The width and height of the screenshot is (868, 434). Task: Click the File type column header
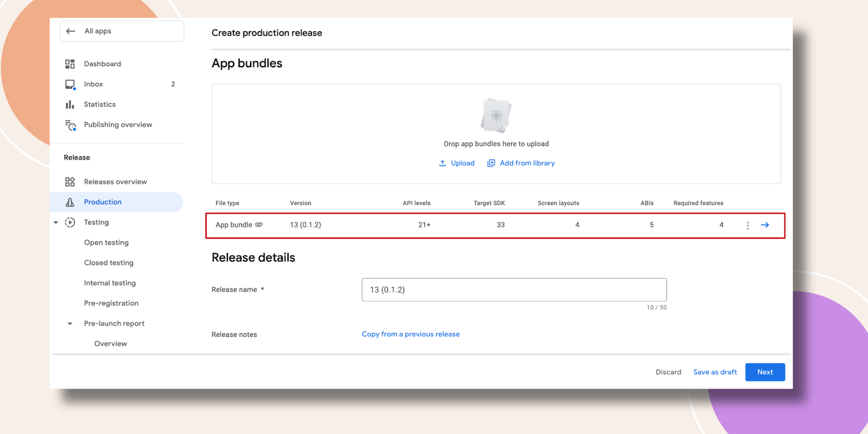tap(227, 203)
